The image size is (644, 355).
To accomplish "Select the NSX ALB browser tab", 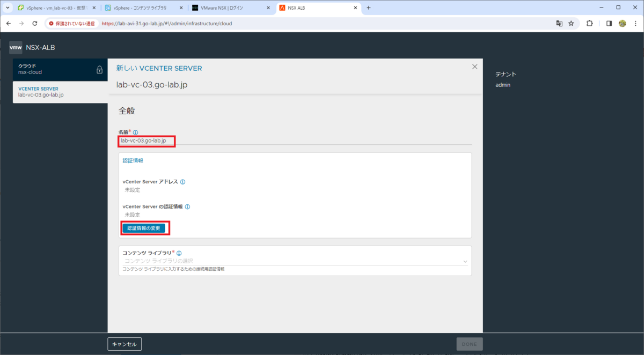I will tap(318, 8).
